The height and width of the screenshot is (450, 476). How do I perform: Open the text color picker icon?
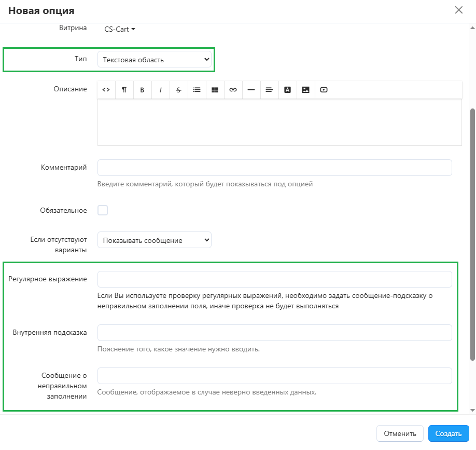(287, 90)
